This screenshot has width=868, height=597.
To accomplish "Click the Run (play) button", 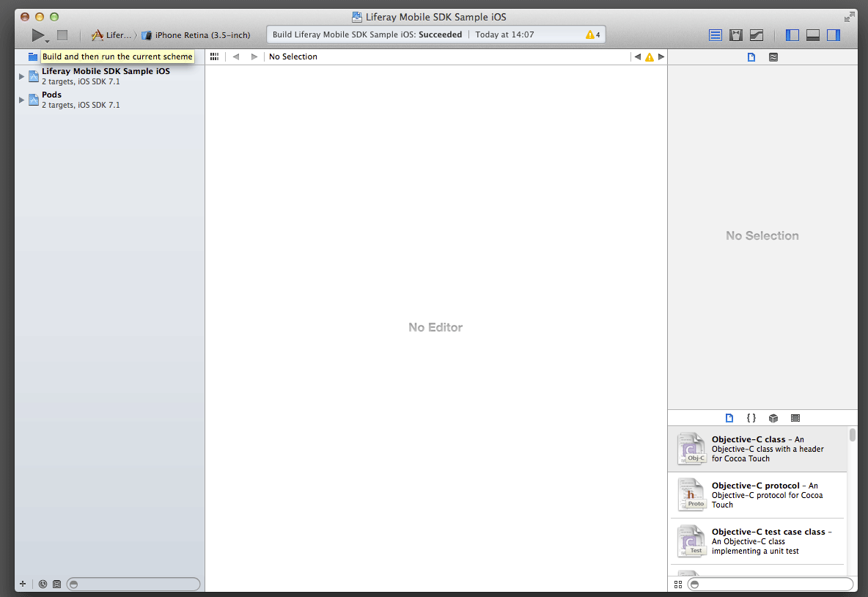I will 37,35.
